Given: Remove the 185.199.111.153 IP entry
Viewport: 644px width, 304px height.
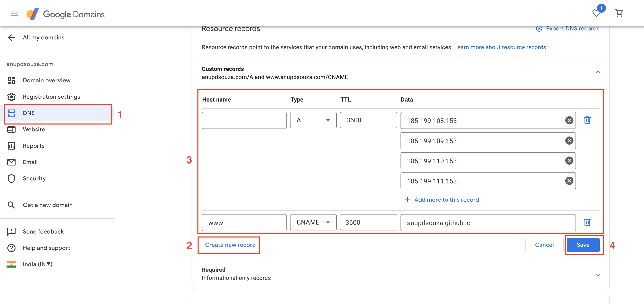Looking at the screenshot, I should [x=569, y=181].
